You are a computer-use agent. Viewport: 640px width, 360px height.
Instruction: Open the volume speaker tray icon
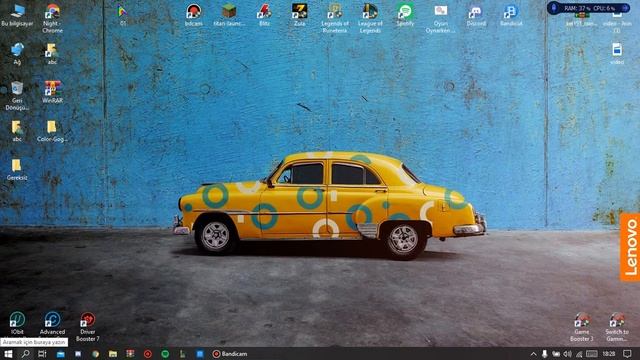[x=567, y=354]
